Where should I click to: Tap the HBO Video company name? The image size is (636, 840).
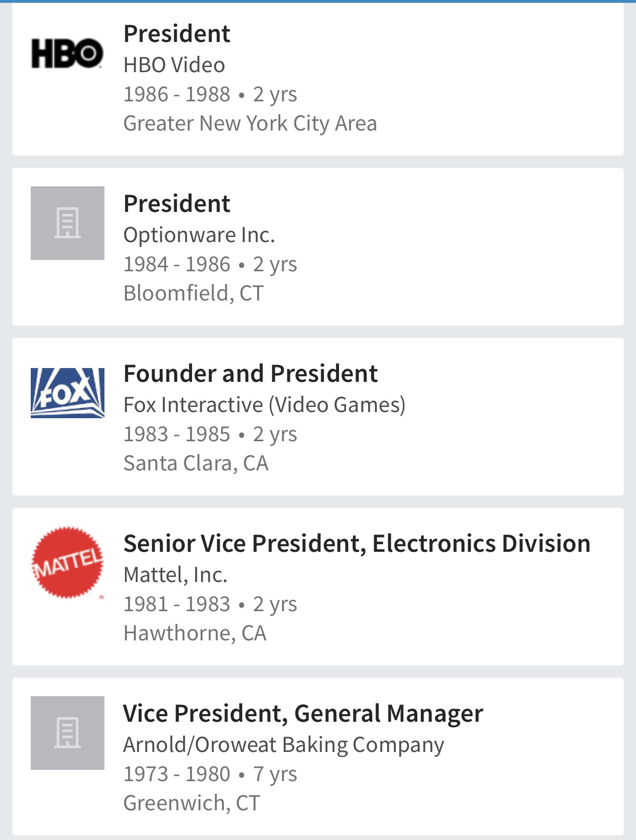(174, 65)
